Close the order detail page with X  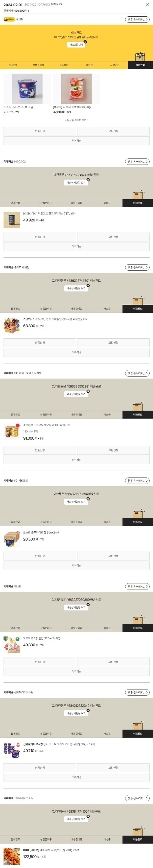click(147, 5)
